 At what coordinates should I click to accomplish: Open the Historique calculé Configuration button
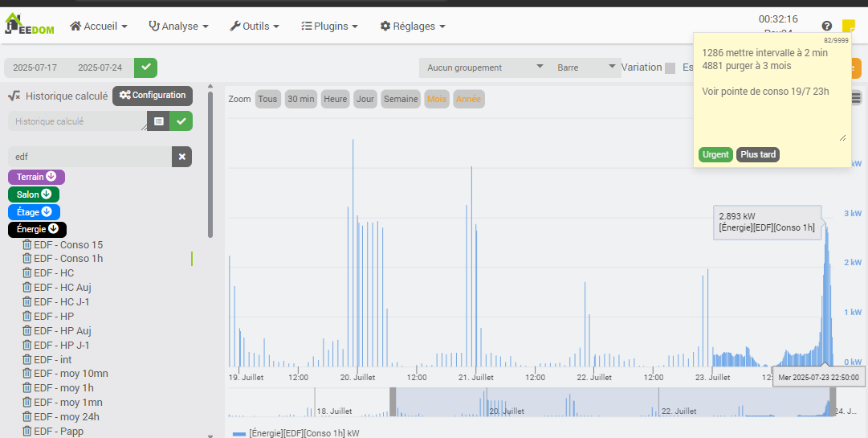(x=153, y=96)
